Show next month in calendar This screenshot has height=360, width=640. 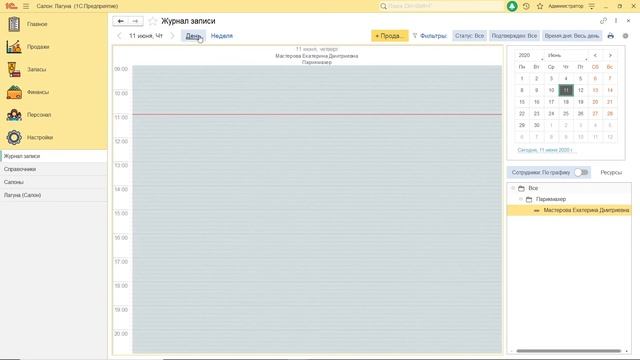[x=610, y=56]
